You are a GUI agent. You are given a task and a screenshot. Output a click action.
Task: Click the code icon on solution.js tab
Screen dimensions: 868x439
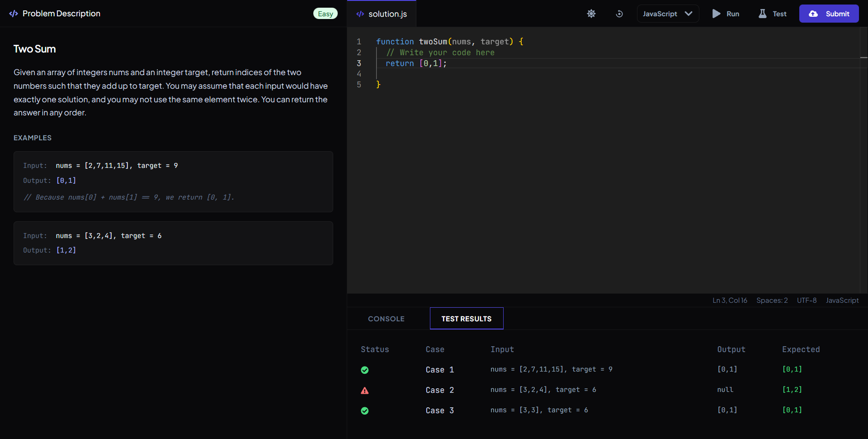[x=359, y=14]
